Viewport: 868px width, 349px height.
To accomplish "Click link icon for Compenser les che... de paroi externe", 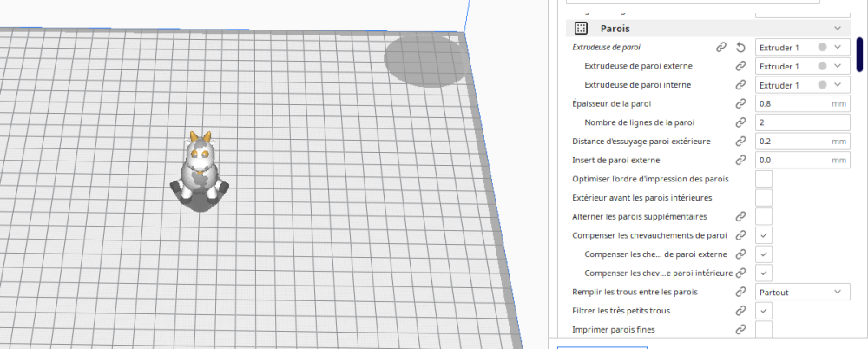I will [740, 254].
